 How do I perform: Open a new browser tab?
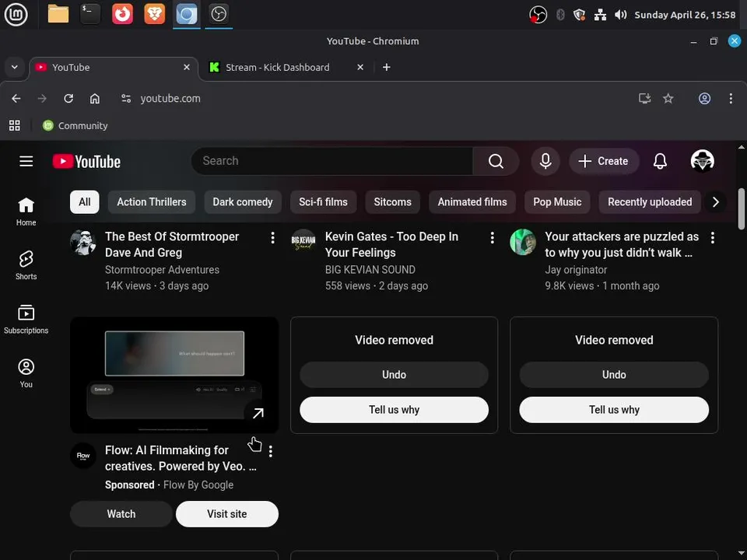(387, 67)
